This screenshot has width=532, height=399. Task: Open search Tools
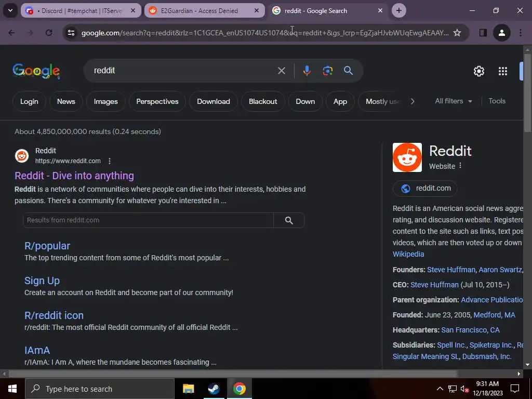click(497, 101)
